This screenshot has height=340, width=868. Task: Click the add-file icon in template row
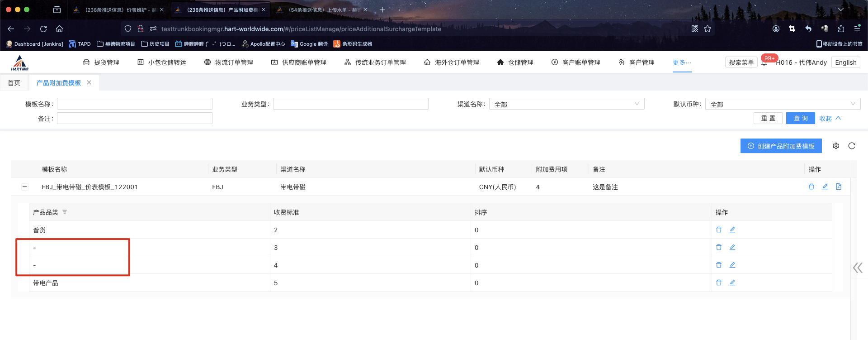coord(839,187)
